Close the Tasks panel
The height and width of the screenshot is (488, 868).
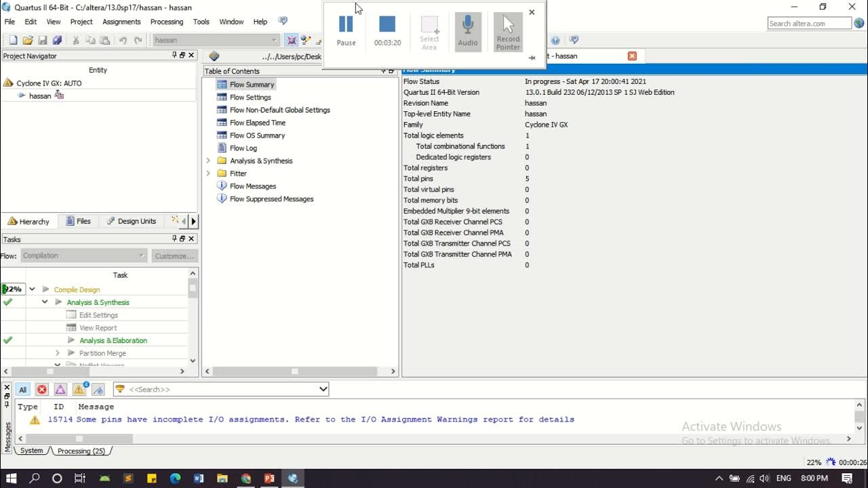click(x=191, y=239)
